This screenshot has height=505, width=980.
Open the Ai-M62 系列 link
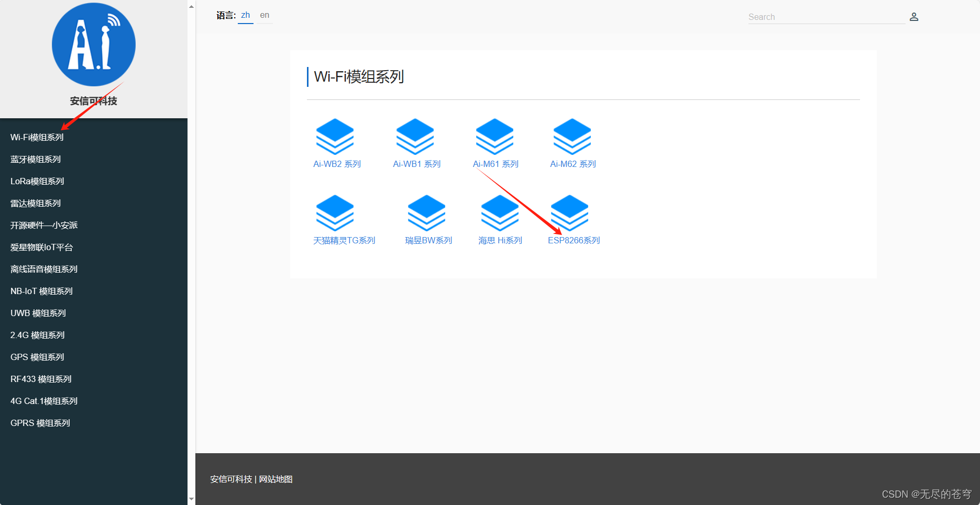tap(573, 164)
